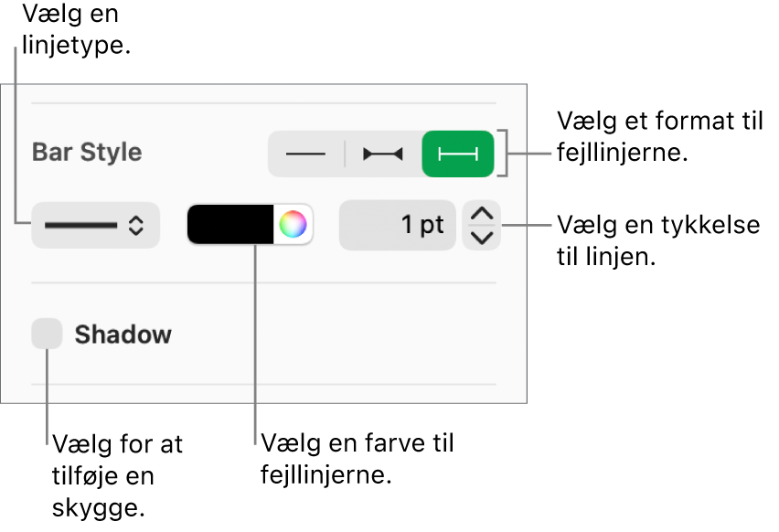Click the black color well

click(x=230, y=225)
